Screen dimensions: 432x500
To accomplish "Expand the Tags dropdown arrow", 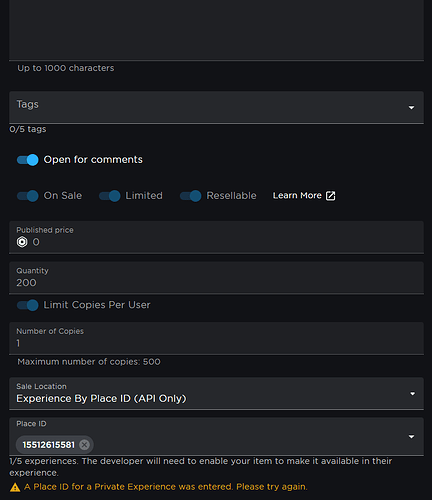I will click(411, 107).
